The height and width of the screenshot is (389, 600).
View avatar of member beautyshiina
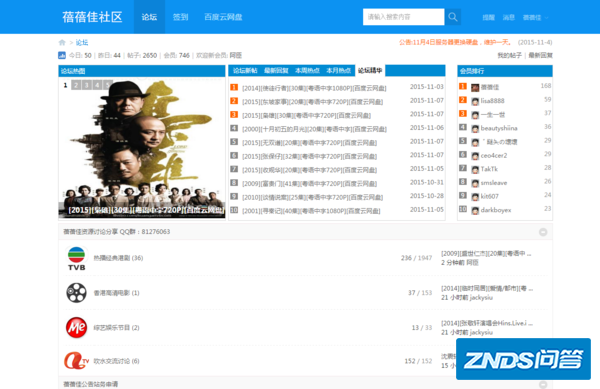point(475,129)
